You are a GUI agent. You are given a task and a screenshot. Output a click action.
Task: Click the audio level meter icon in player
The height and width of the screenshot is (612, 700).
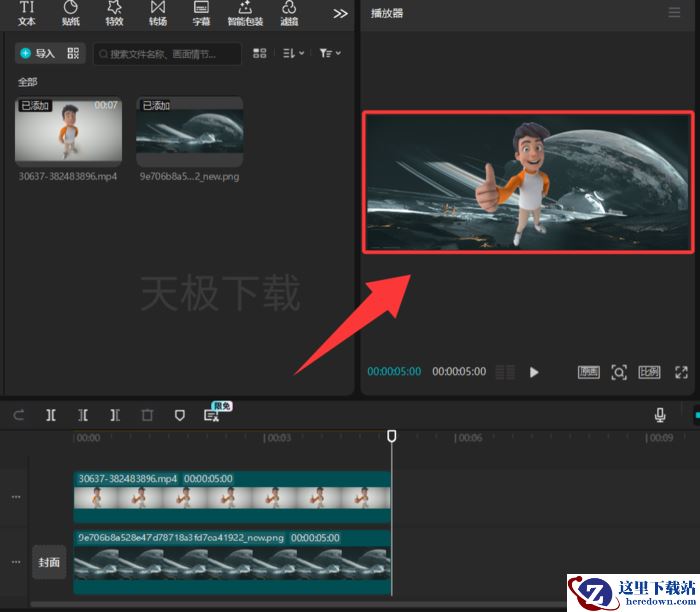click(505, 372)
